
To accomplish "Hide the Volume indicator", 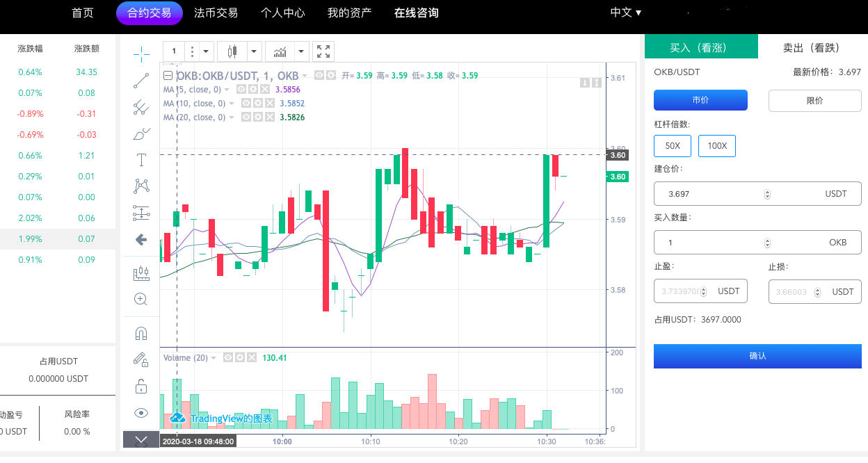I will pos(228,357).
